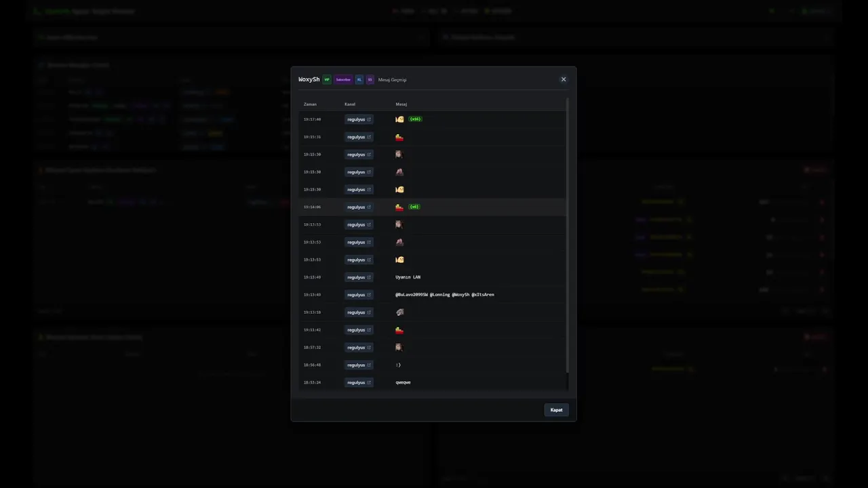
Task: Select the Kanal column header
Action: pyautogui.click(x=350, y=104)
